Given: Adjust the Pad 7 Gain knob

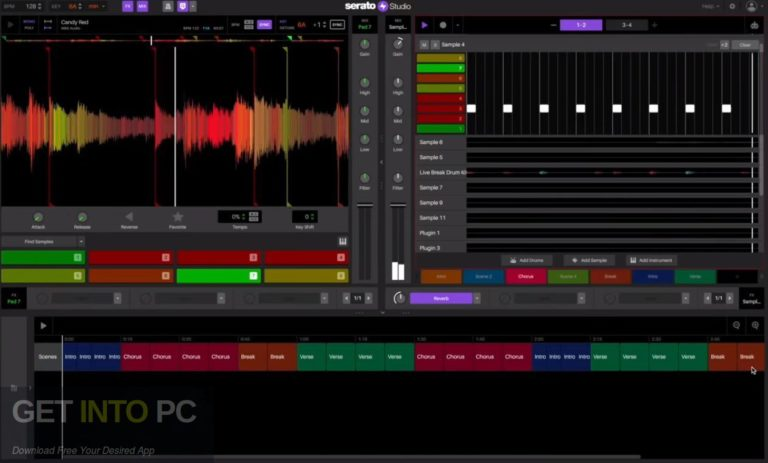Looking at the screenshot, I should point(364,44).
